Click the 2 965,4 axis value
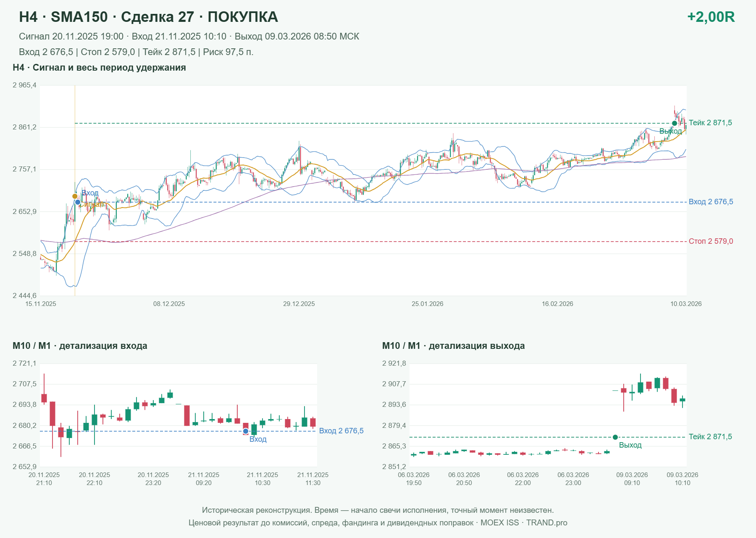Screen dimensions: 756x538 click(25, 85)
